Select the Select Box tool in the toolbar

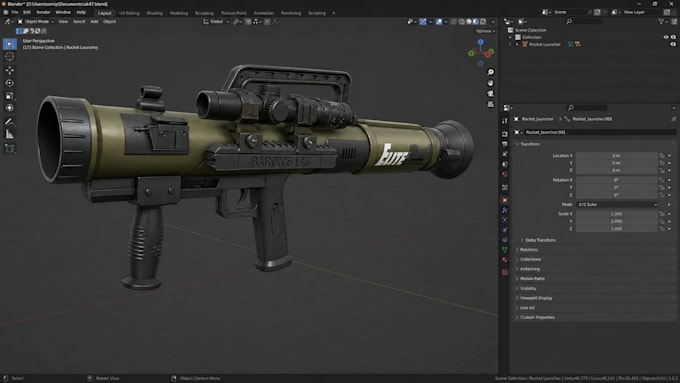tap(10, 44)
